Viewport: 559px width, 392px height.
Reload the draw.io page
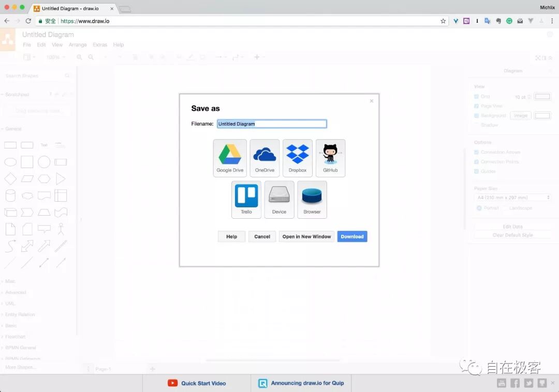click(28, 21)
